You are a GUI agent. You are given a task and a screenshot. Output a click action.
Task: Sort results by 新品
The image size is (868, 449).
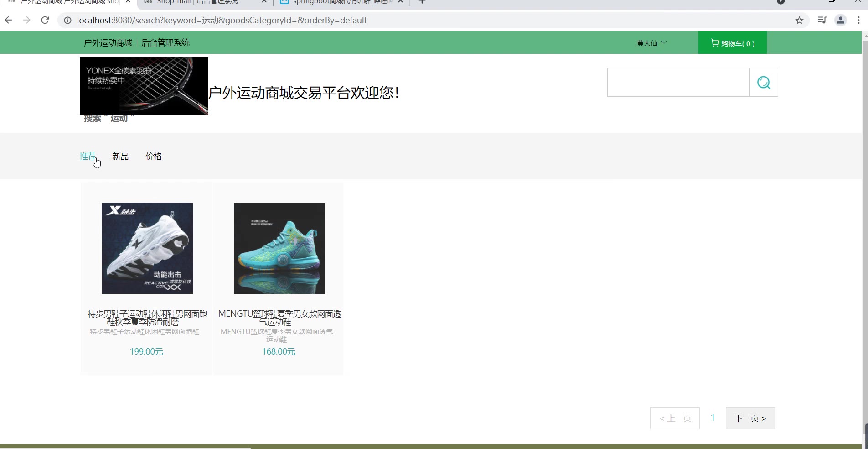tap(120, 157)
